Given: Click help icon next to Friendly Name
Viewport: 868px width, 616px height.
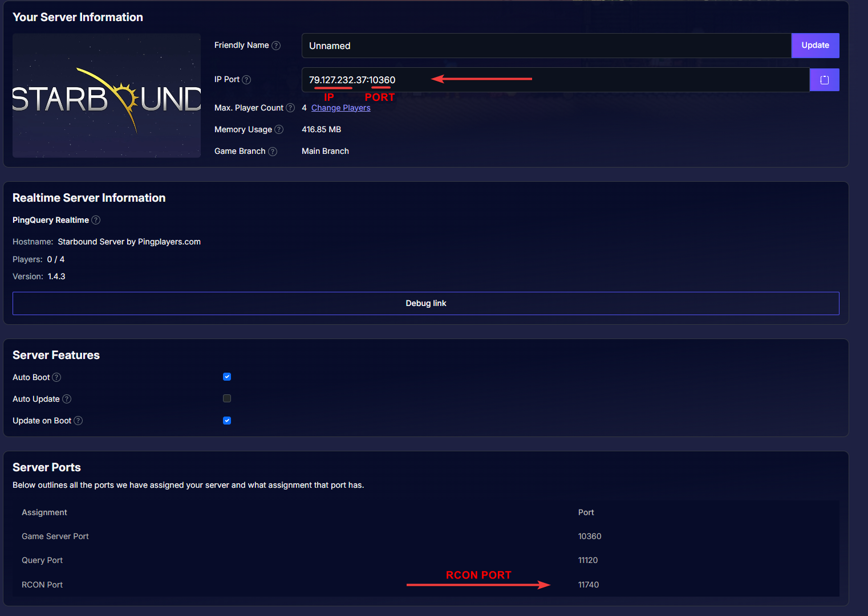Looking at the screenshot, I should click(x=276, y=46).
